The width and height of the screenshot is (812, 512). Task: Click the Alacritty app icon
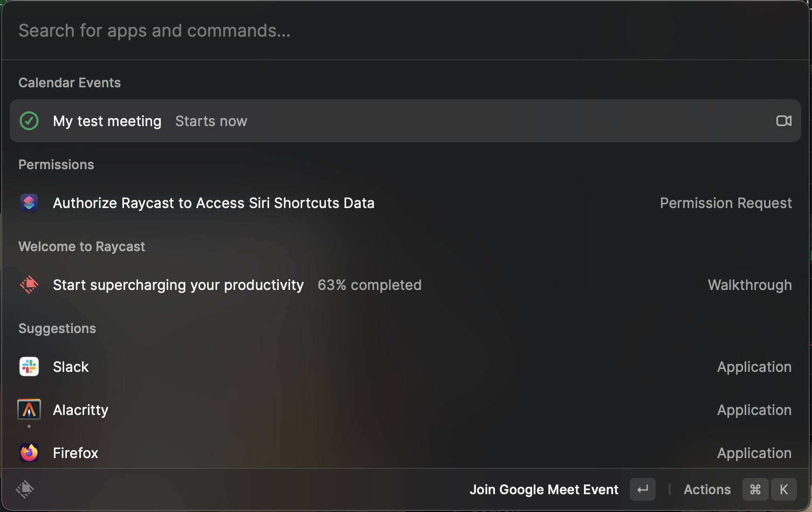pyautogui.click(x=29, y=410)
